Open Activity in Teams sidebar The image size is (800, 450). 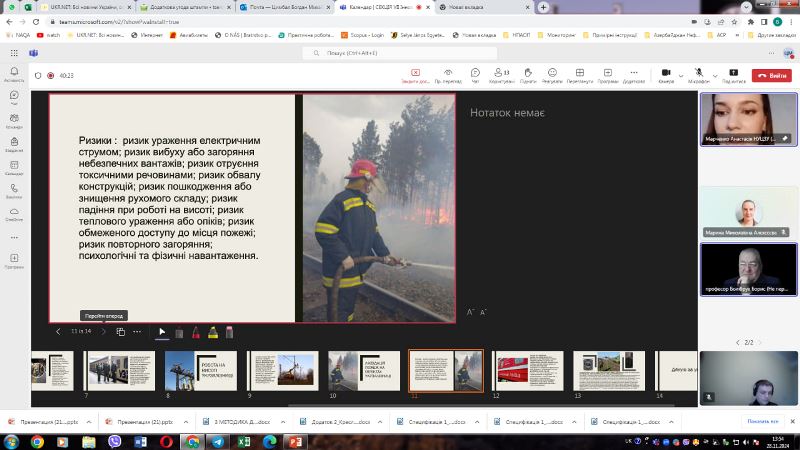pos(14,74)
